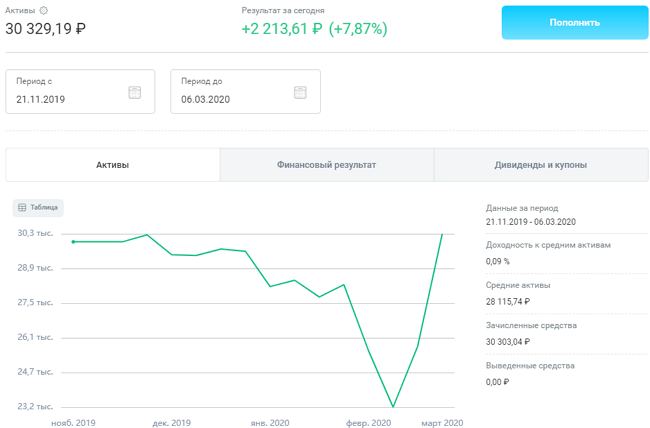Select the Активы tab
650x428 pixels.
[112, 165]
